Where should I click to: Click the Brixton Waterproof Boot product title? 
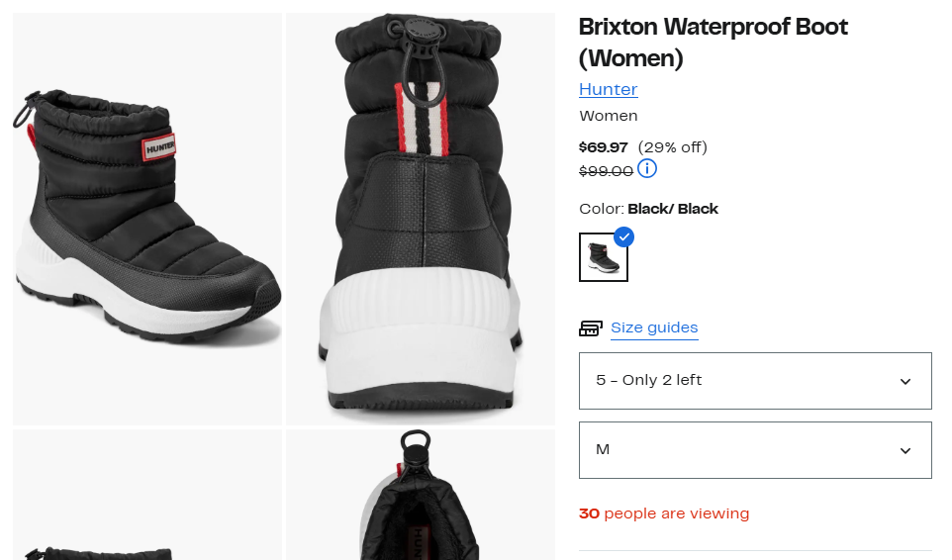click(713, 42)
